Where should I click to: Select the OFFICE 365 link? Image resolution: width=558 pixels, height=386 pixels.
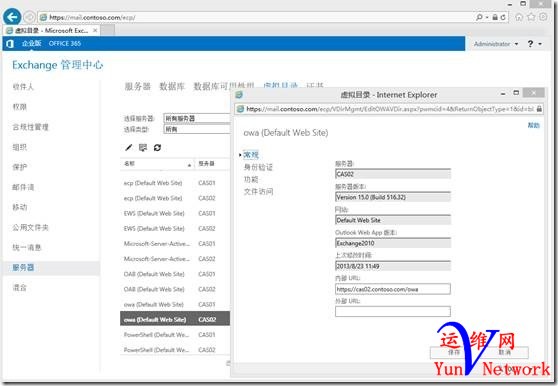(x=65, y=43)
